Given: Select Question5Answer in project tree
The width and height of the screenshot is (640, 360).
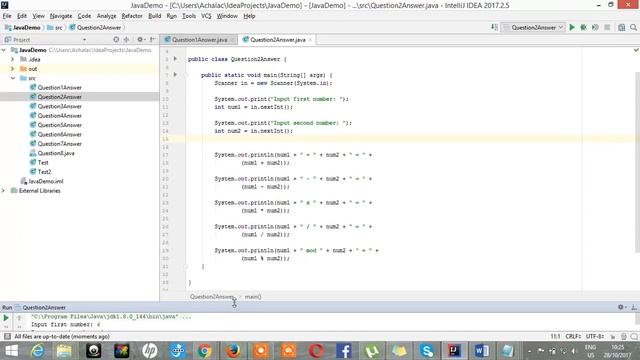Looking at the screenshot, I should coord(60,125).
